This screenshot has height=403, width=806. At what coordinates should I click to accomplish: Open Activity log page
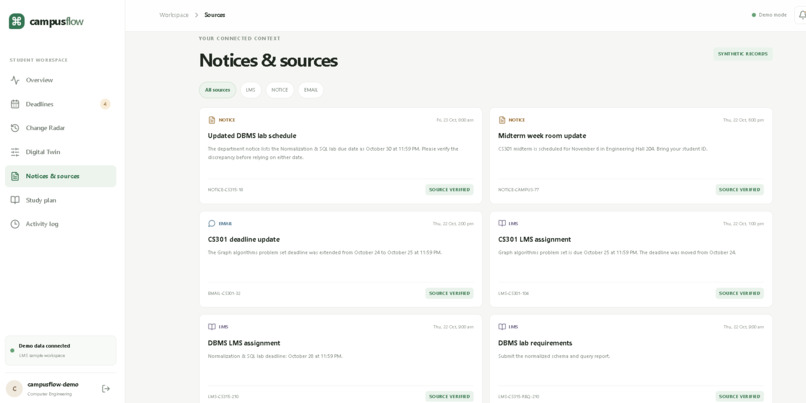click(61, 224)
